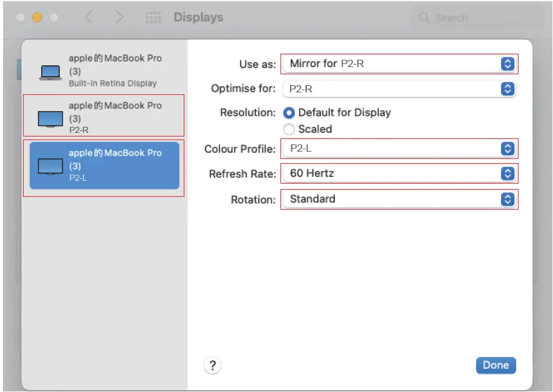This screenshot has height=392, width=553.
Task: Click the P2-R monitor icon
Action: coord(51,119)
